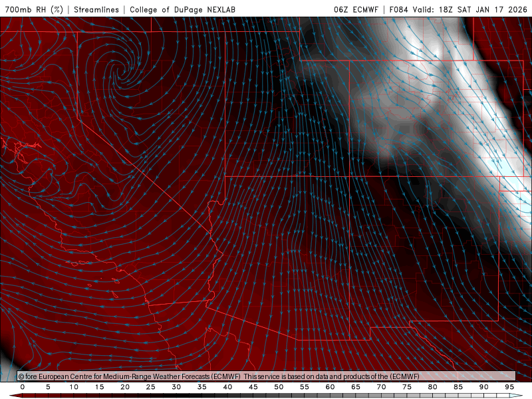The width and height of the screenshot is (532, 399).
Task: Click the humidity color bar below the map
Action: tap(266, 396)
